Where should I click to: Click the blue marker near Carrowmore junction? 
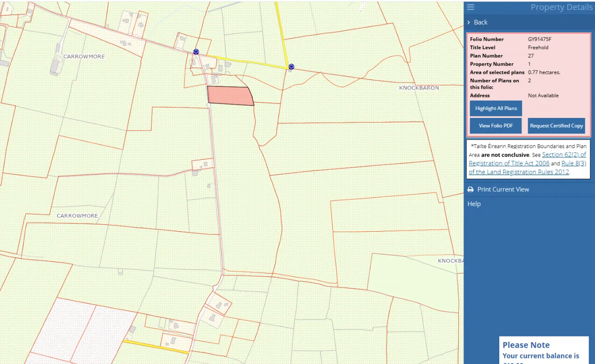[x=196, y=52]
